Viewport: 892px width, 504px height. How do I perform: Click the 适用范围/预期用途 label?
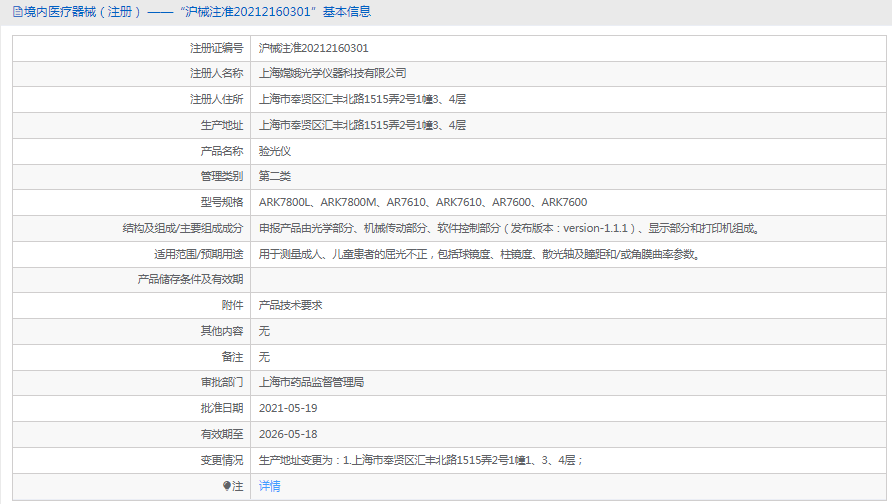pyautogui.click(x=199, y=254)
